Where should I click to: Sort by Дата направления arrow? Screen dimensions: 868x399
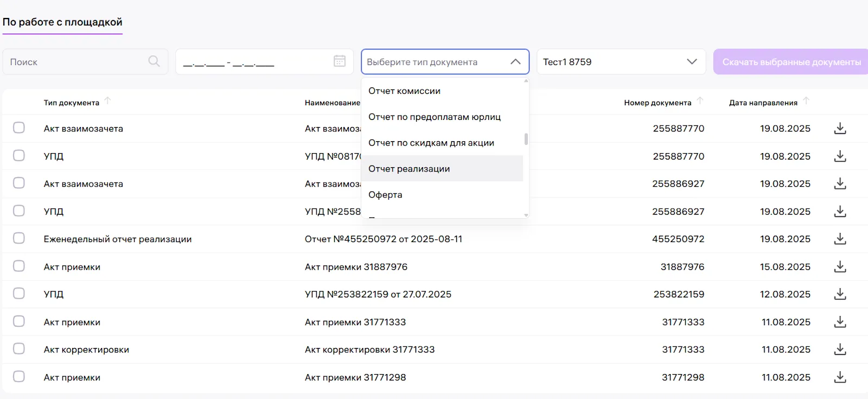(x=806, y=101)
